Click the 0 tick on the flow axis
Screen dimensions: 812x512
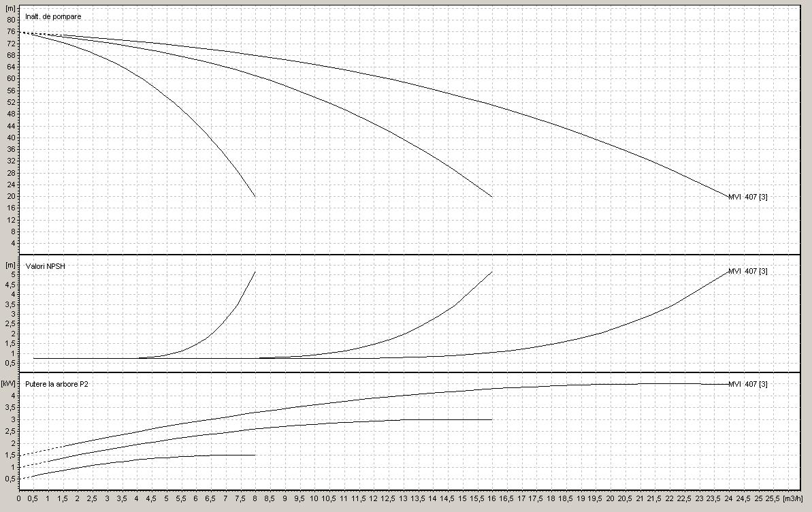coord(18,498)
